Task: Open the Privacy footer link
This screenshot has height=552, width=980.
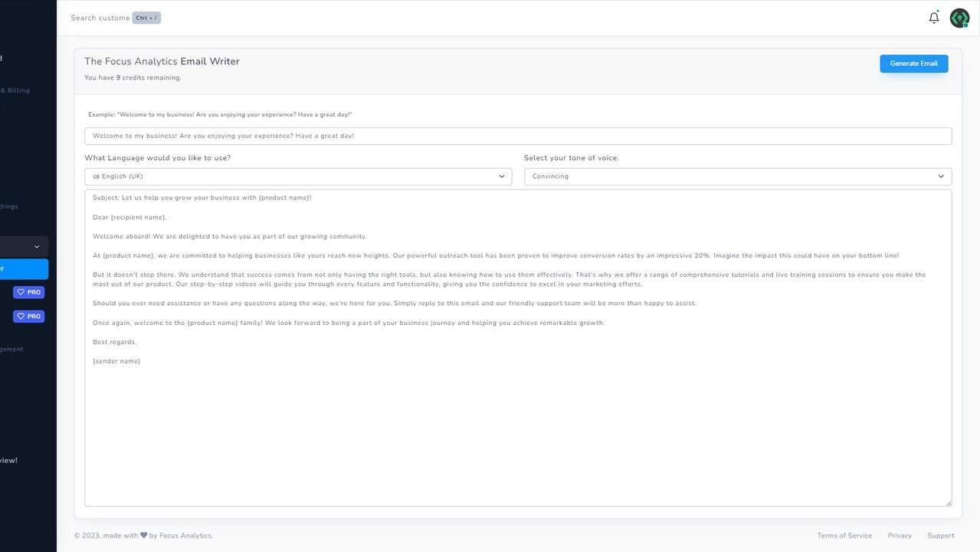Action: pos(900,535)
